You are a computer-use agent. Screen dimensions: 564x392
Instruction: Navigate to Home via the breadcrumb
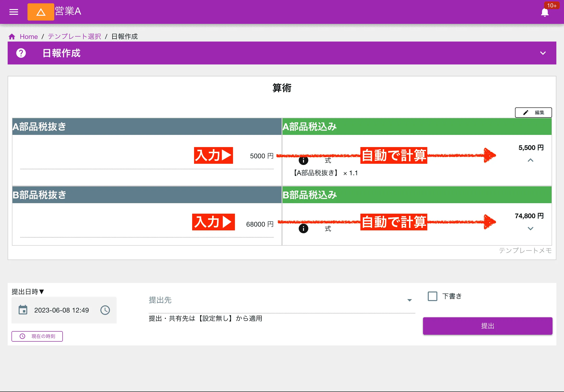29,36
